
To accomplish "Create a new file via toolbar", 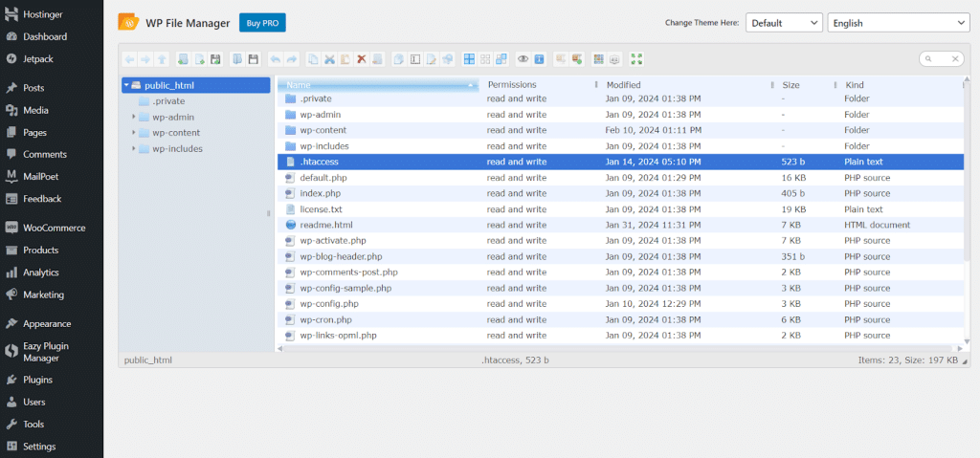I will point(199,59).
